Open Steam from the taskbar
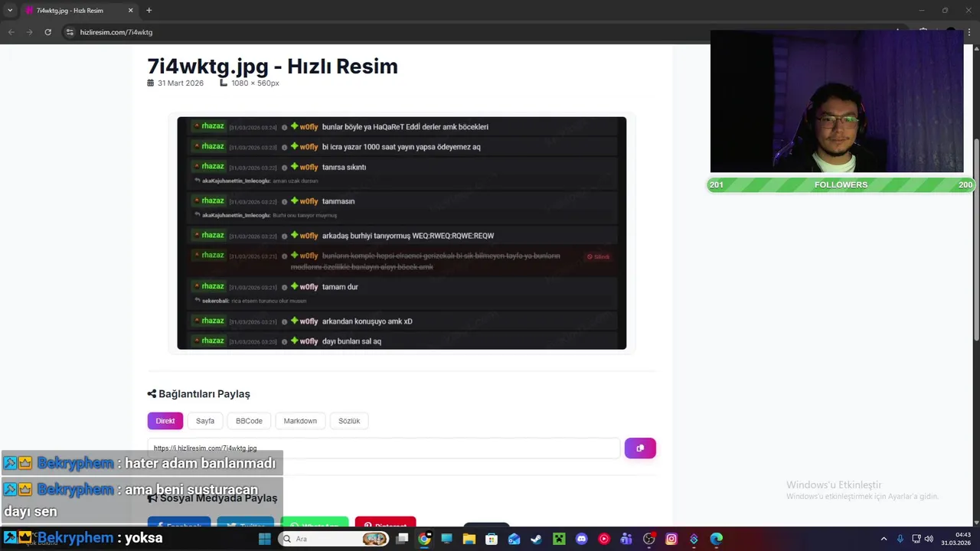This screenshot has height=551, width=980. pyautogui.click(x=536, y=539)
